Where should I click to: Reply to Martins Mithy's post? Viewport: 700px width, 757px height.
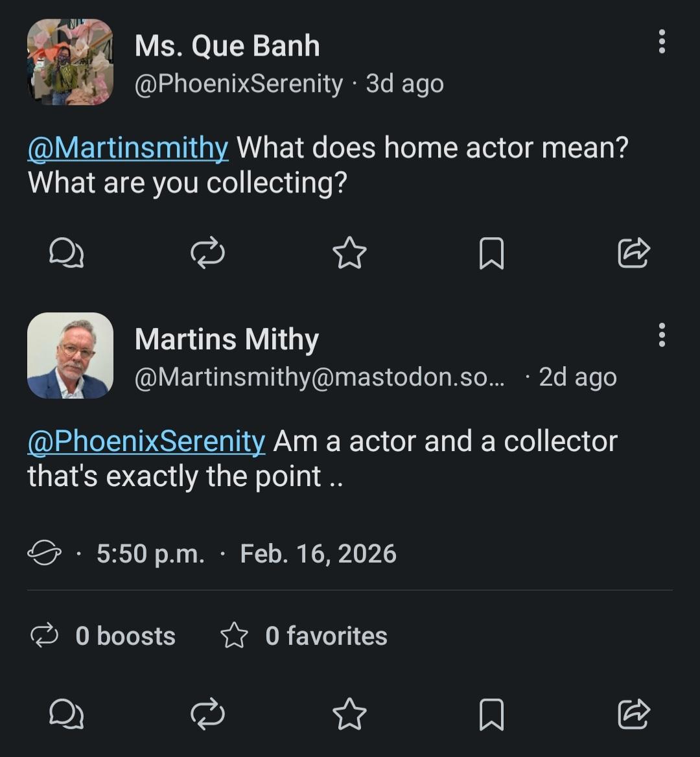pyautogui.click(x=66, y=714)
